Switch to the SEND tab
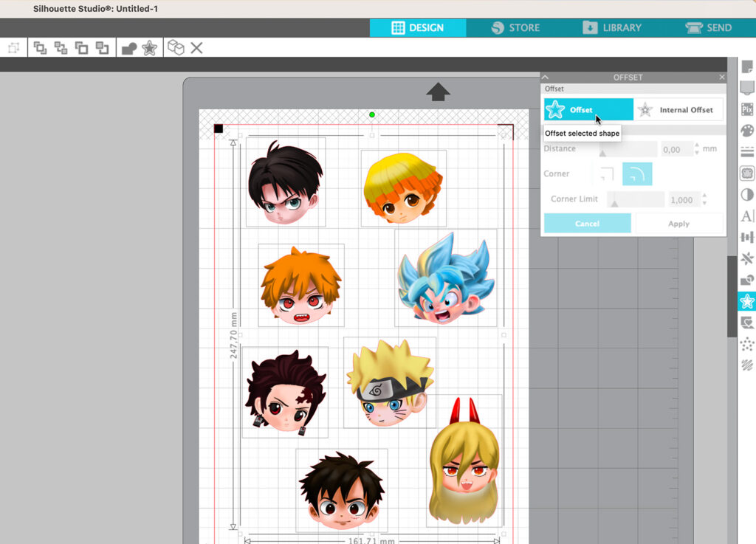This screenshot has width=756, height=544. pos(709,28)
